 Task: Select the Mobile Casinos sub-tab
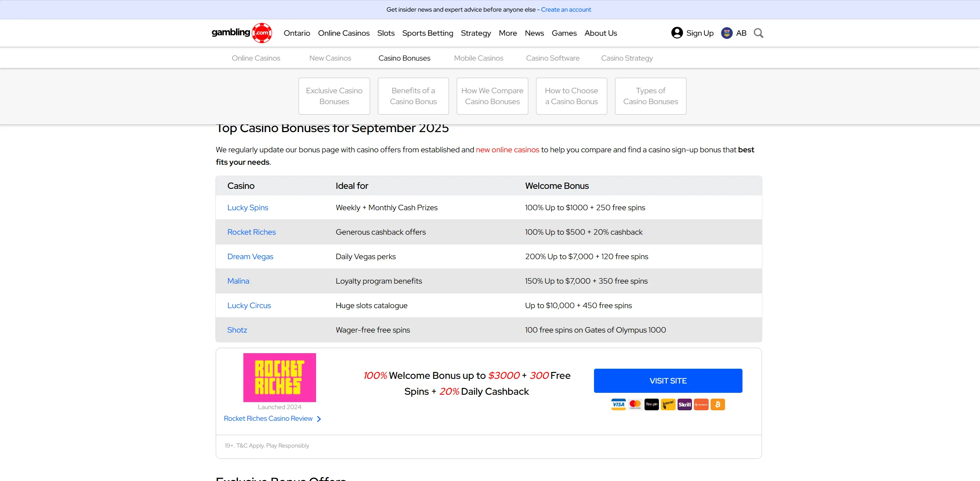pyautogui.click(x=479, y=58)
